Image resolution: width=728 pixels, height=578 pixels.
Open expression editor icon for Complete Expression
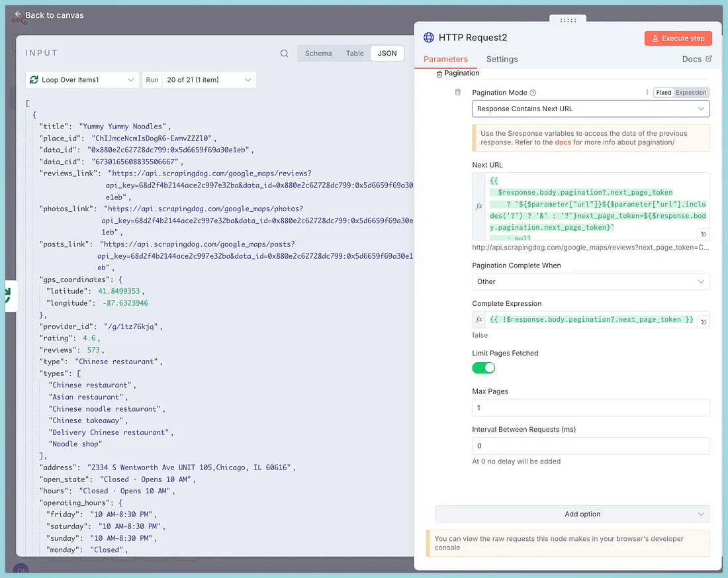(703, 322)
